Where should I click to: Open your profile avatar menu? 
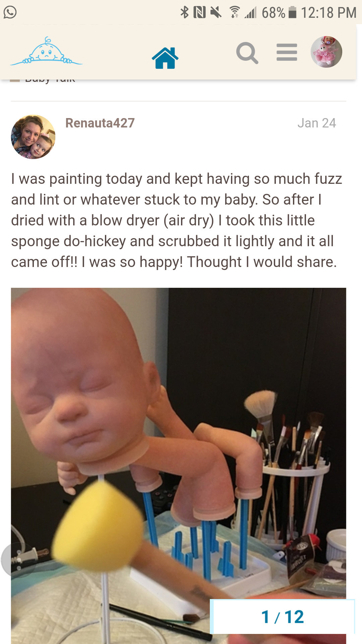pyautogui.click(x=326, y=52)
